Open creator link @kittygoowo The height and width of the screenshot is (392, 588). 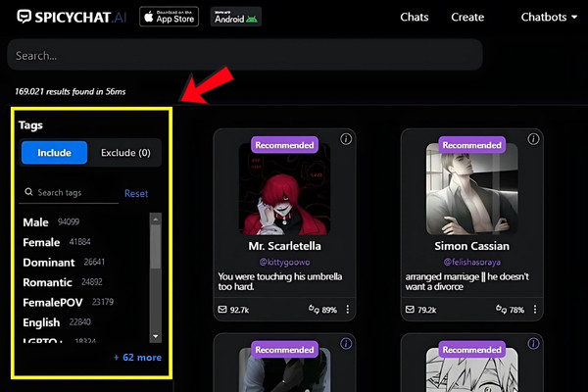tap(283, 263)
